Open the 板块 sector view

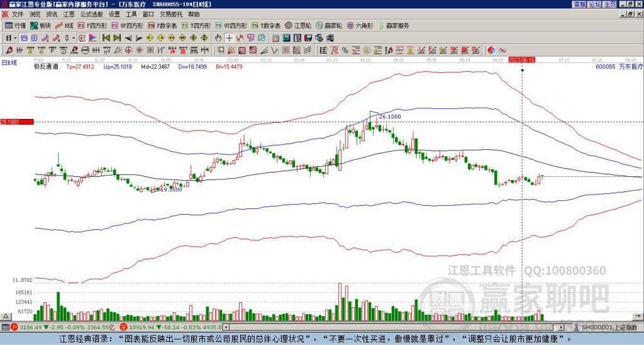pos(40,25)
